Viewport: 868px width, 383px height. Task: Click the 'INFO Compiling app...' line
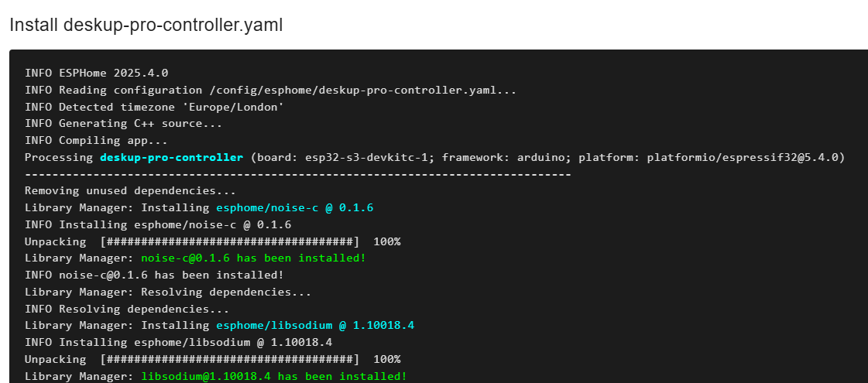[96, 141]
